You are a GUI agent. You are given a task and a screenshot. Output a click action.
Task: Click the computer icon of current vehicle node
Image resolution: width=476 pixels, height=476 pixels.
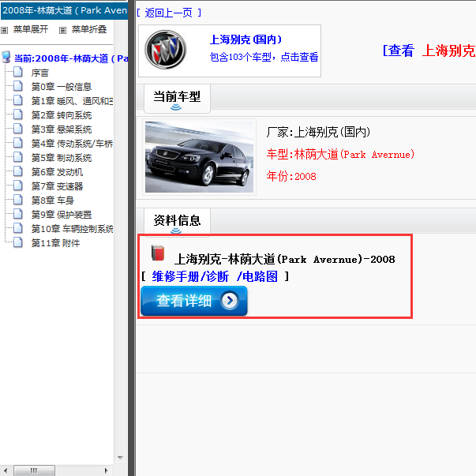[x=6, y=57]
